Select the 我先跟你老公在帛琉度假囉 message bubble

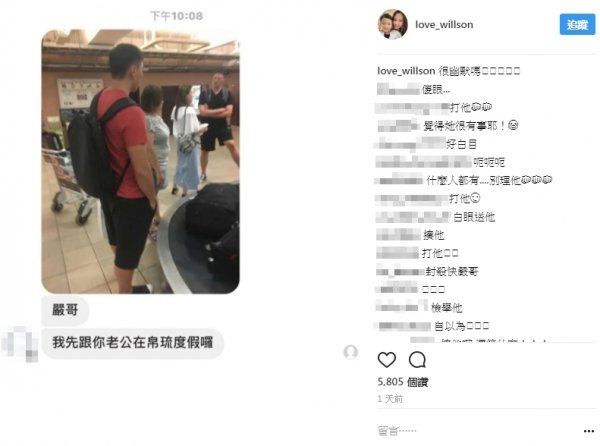point(132,343)
